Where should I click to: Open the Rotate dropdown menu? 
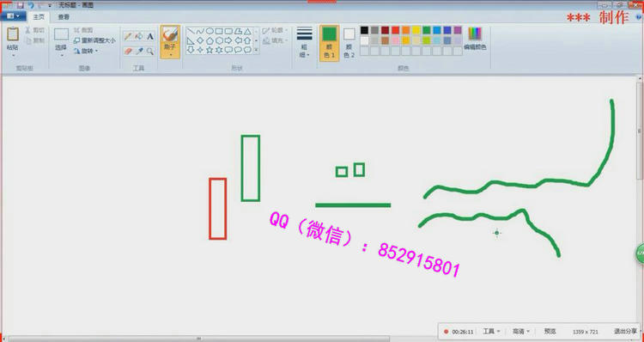[86, 51]
